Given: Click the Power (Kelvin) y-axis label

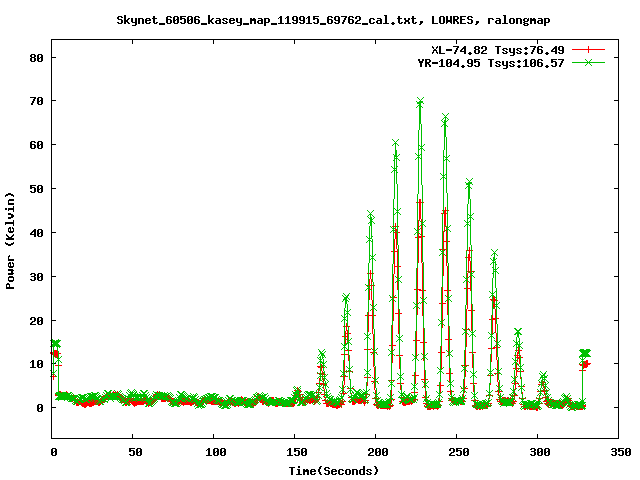Looking at the screenshot, I should coord(10,241).
